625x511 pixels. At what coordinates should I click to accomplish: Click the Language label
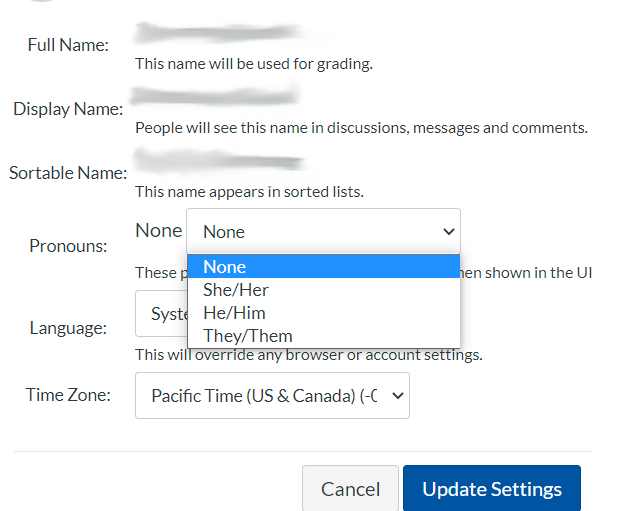tap(68, 328)
